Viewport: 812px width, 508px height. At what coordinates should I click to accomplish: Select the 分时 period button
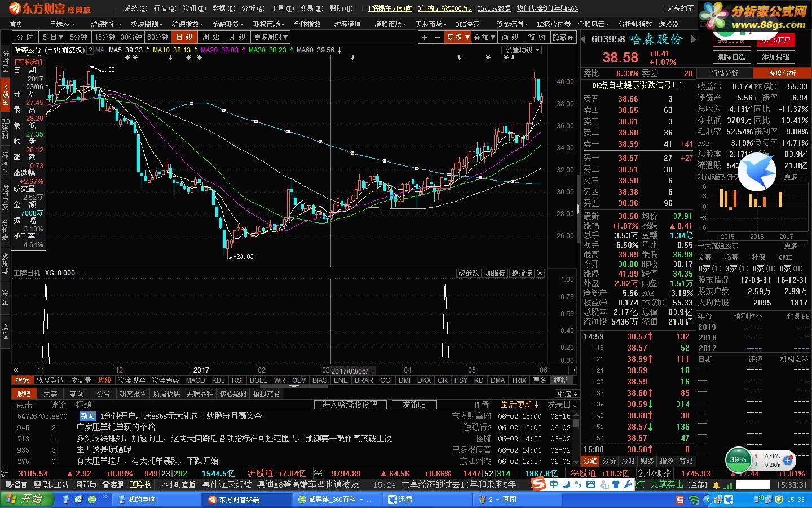click(x=25, y=37)
